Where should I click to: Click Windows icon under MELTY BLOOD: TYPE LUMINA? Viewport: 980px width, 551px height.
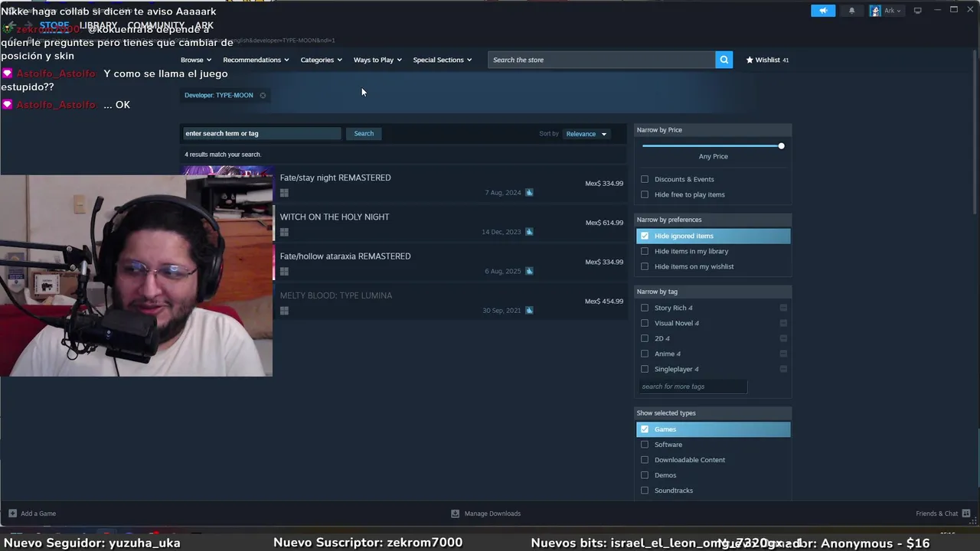tap(284, 311)
